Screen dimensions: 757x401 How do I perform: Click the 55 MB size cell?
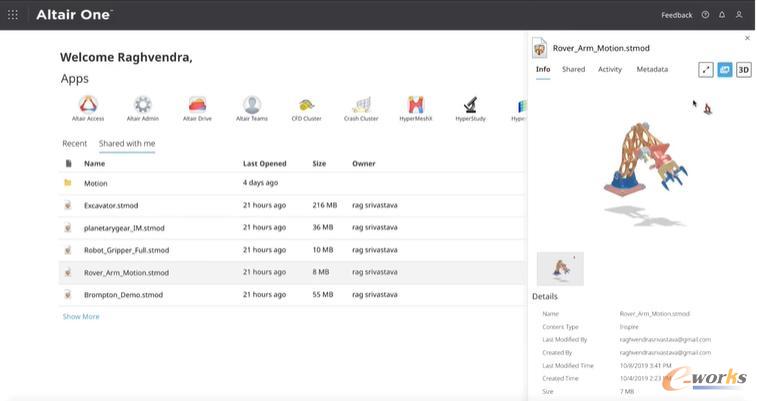[x=322, y=294]
